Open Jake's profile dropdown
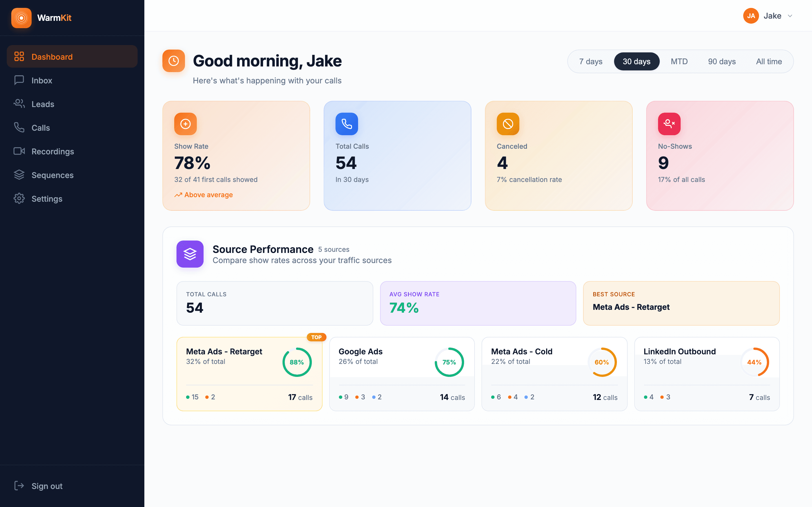Viewport: 812px width, 507px height. tap(769, 16)
